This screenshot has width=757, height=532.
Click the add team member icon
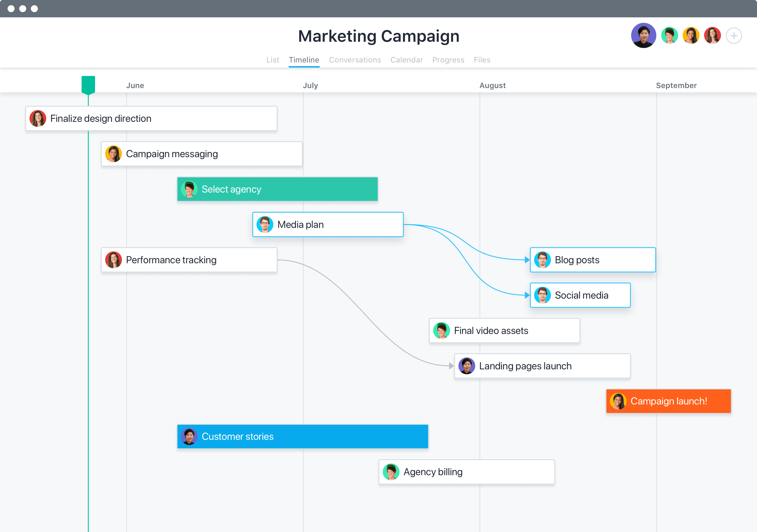734,36
